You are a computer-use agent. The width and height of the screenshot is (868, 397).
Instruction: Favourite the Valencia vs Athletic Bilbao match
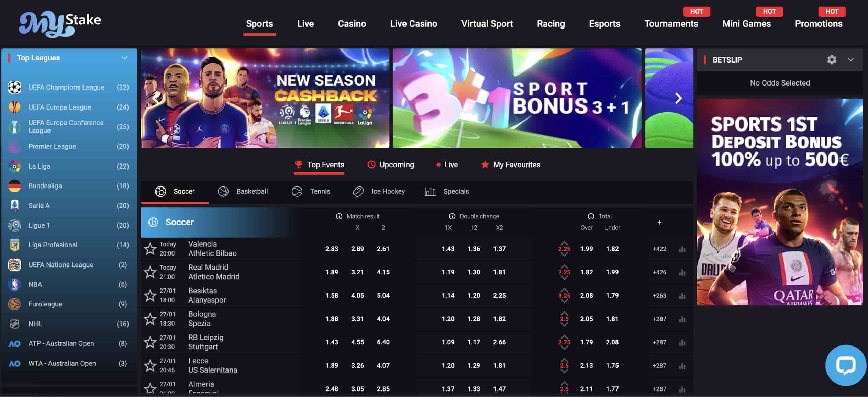point(150,249)
